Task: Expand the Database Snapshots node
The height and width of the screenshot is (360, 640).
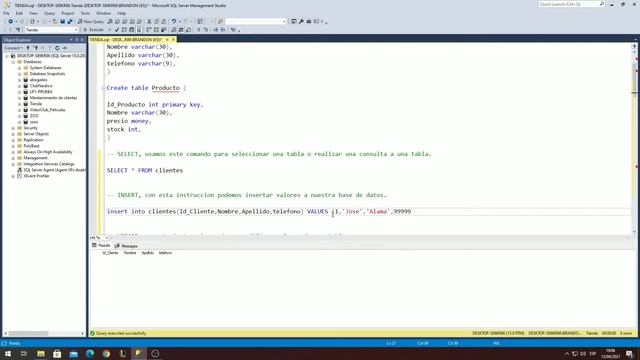Action: coord(19,74)
